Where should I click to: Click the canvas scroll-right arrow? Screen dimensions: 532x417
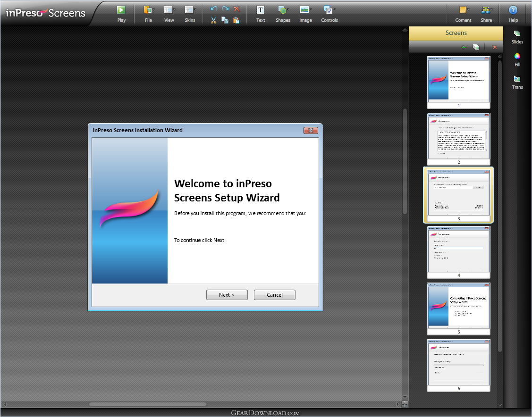click(x=397, y=404)
